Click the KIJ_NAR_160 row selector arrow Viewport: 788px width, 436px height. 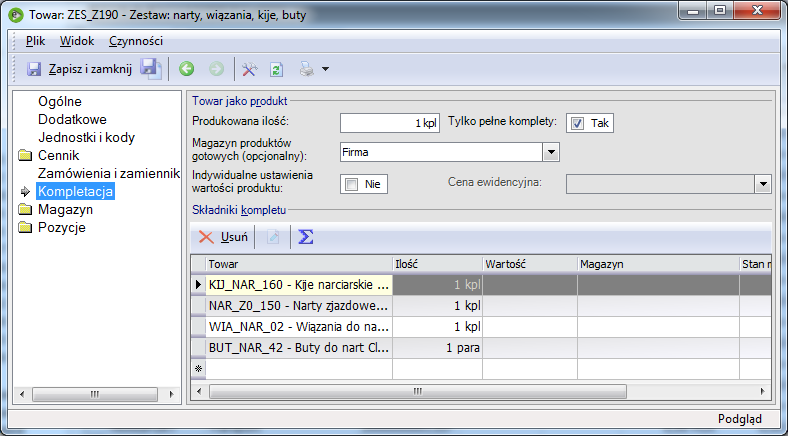click(199, 285)
